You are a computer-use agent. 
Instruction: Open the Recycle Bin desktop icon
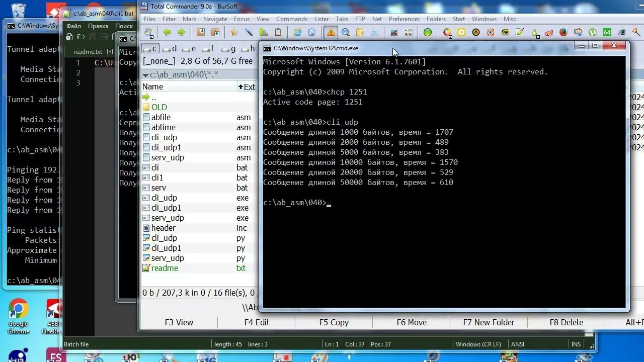click(18, 10)
